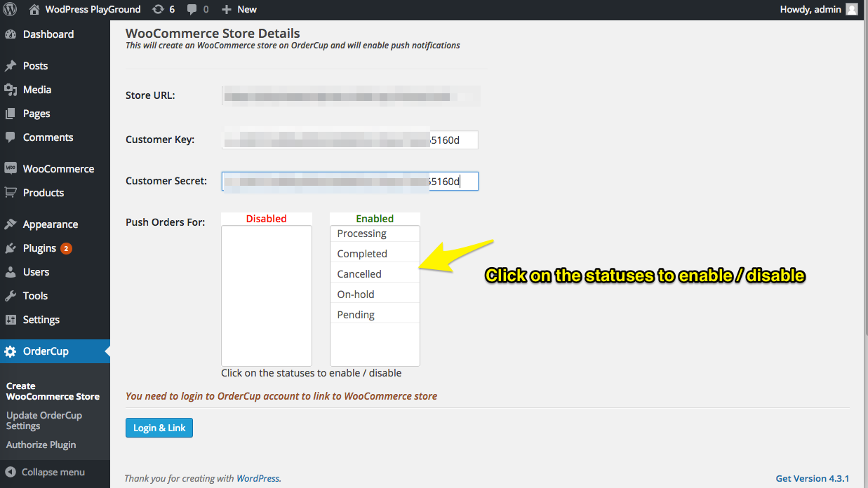The height and width of the screenshot is (488, 868).
Task: Click the WooCommerce logo icon
Action: (11, 169)
